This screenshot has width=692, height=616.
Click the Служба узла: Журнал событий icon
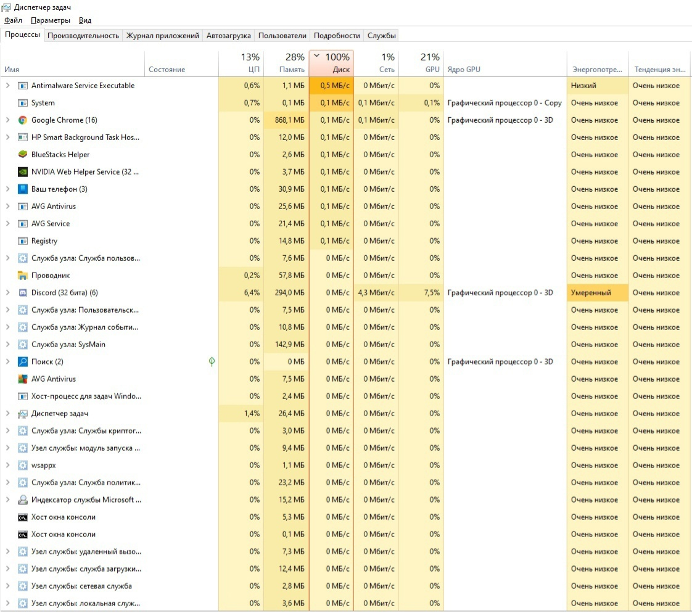(22, 327)
